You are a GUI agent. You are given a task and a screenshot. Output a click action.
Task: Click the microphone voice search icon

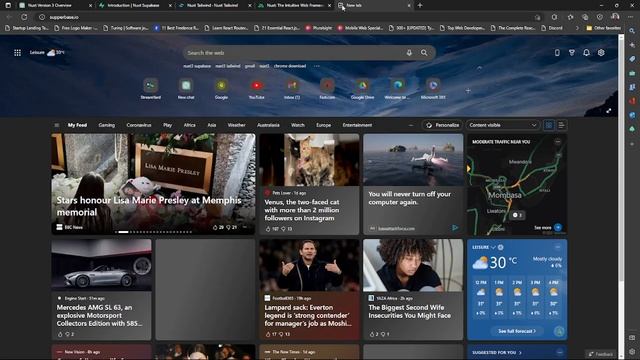coord(409,53)
